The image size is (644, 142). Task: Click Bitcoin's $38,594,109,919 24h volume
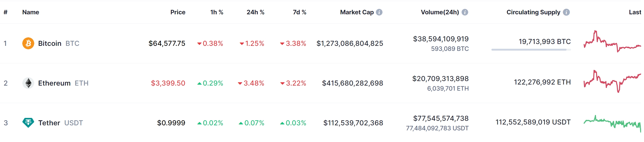(441, 39)
